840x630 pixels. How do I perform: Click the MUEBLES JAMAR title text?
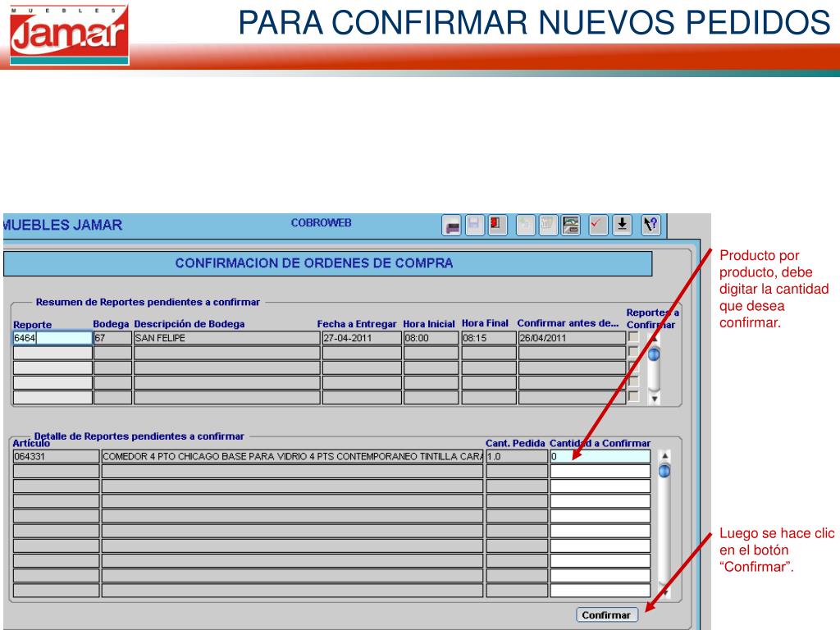click(x=63, y=225)
